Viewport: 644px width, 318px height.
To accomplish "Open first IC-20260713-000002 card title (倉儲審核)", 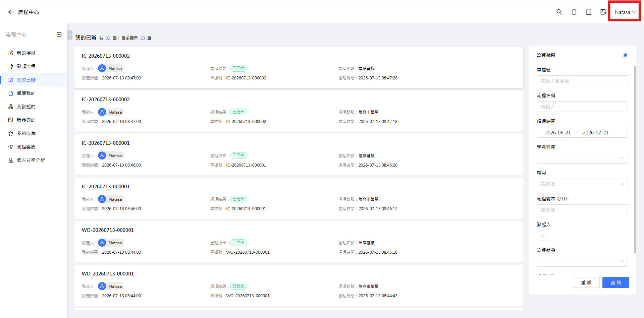I will [106, 56].
